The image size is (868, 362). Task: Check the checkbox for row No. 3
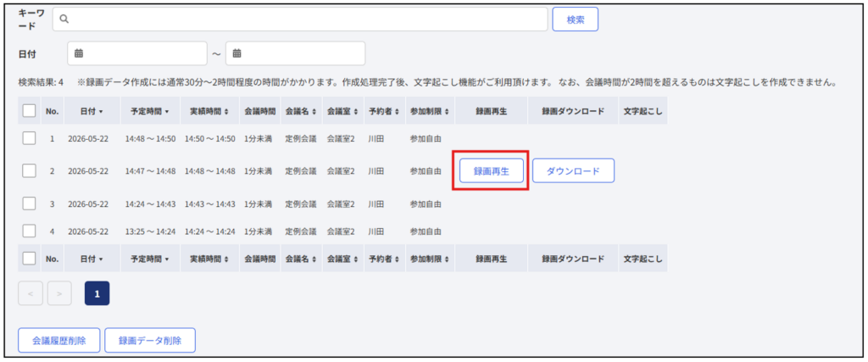30,203
